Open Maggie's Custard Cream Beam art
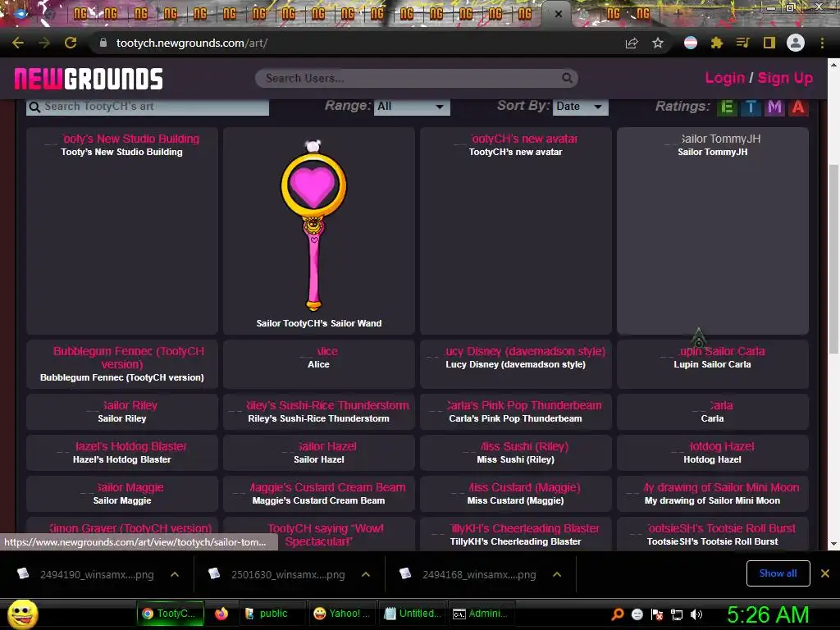 tap(319, 494)
